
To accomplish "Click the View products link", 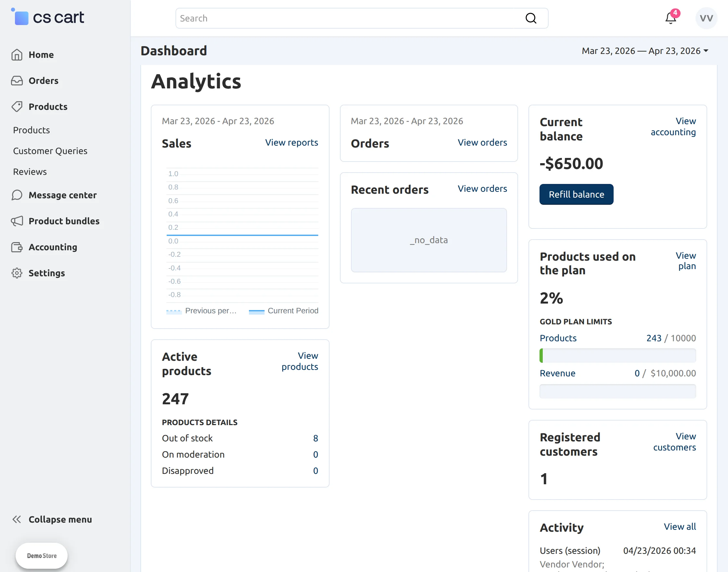I will click(300, 361).
